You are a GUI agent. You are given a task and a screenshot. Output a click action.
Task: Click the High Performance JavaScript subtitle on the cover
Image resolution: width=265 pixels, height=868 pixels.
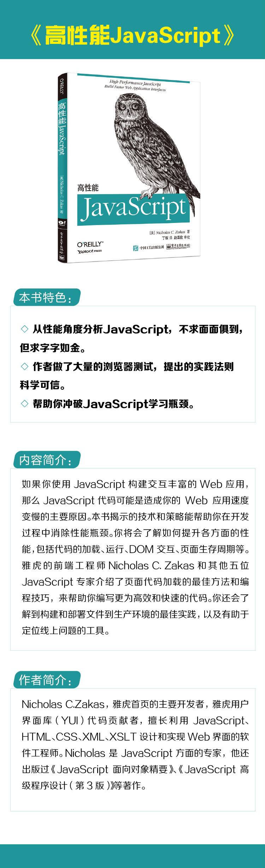[135, 85]
